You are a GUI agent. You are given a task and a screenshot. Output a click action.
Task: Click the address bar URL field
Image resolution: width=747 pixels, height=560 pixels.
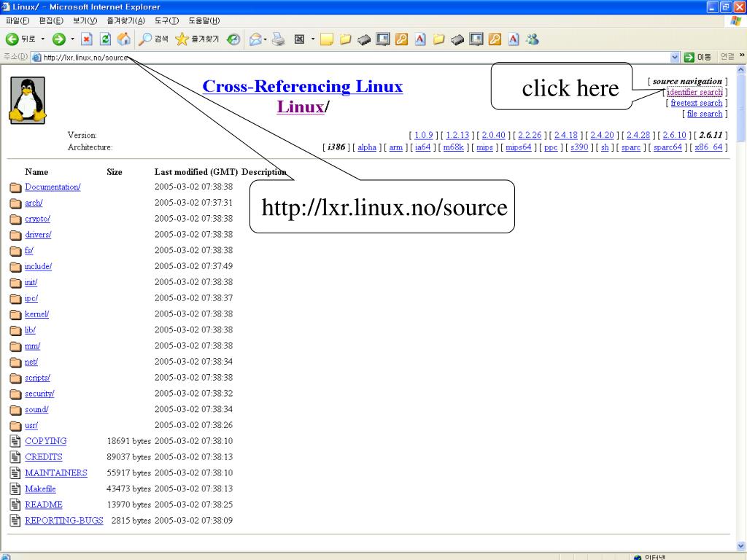tap(352, 57)
